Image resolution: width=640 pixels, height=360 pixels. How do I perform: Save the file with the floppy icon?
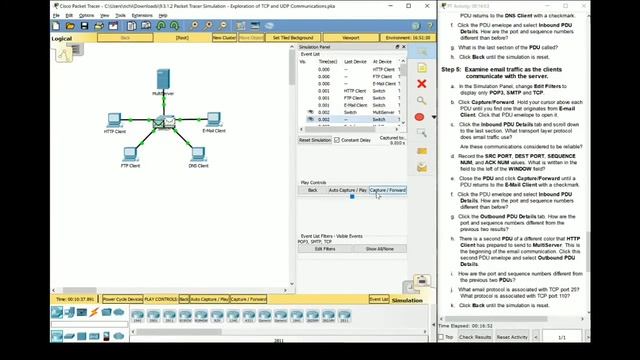point(84,26)
